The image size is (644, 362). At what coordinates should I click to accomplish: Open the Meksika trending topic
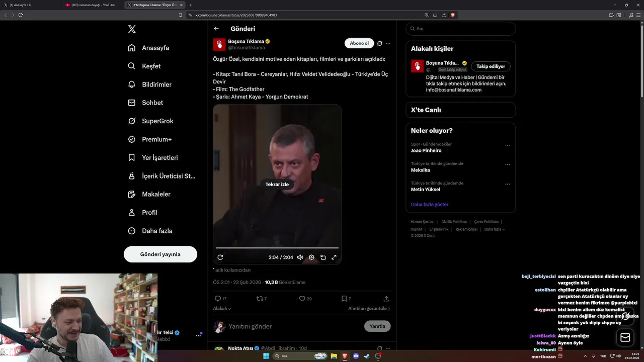(x=421, y=170)
